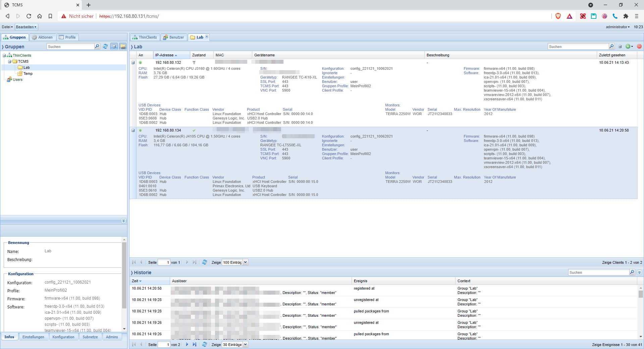644x349 pixels.
Task: Collapse details row of client 192.168.80.132
Action: coord(133,63)
